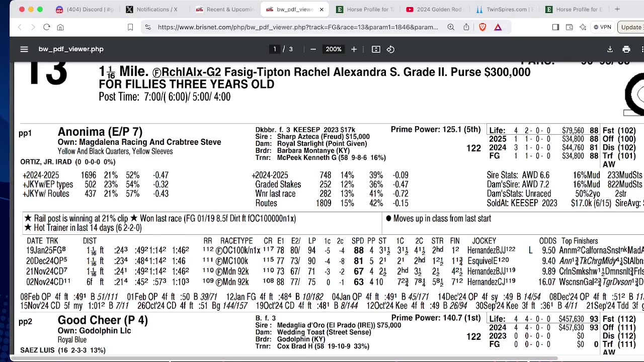Open Leo AI assistant icon
Viewport: 644px width, 362px height.
[x=583, y=27]
